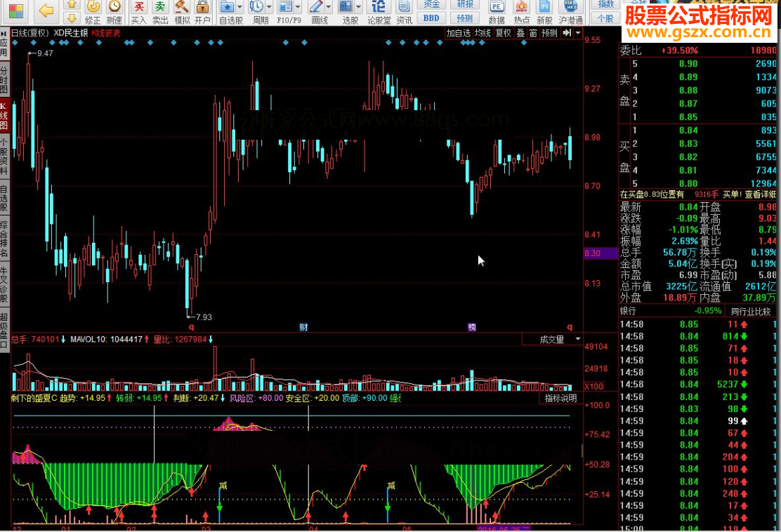Open the 模拟 simulation trading icon

(182, 12)
